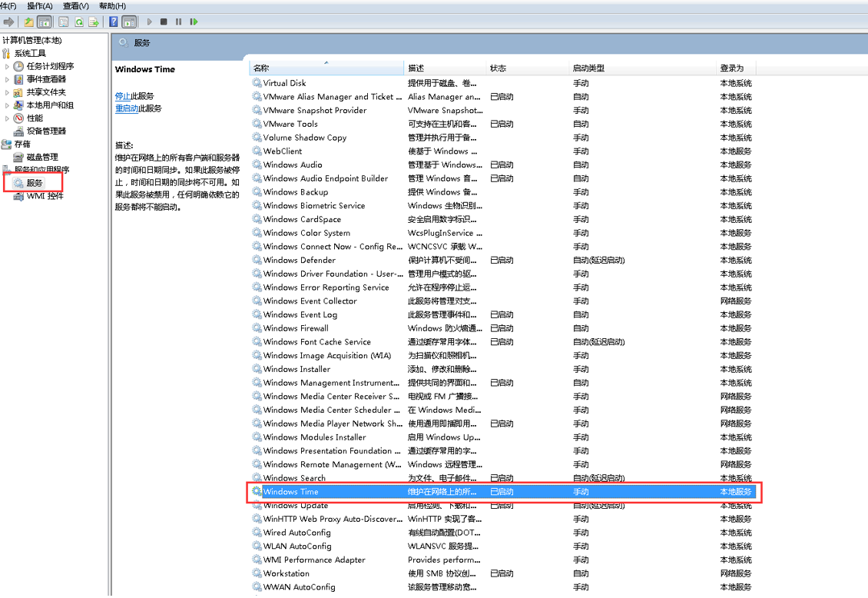Open Help via blue question mark icon

click(114, 22)
